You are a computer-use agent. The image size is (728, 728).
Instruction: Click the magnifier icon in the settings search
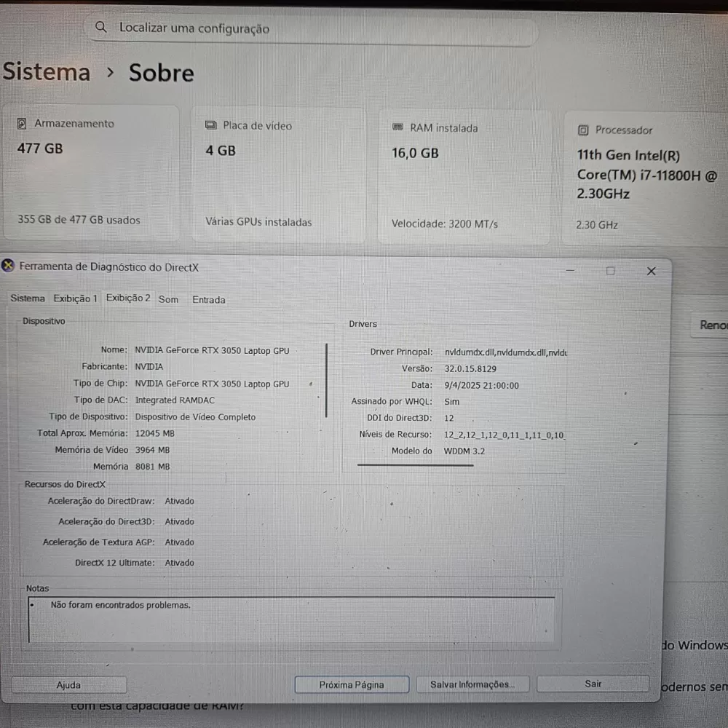click(102, 28)
